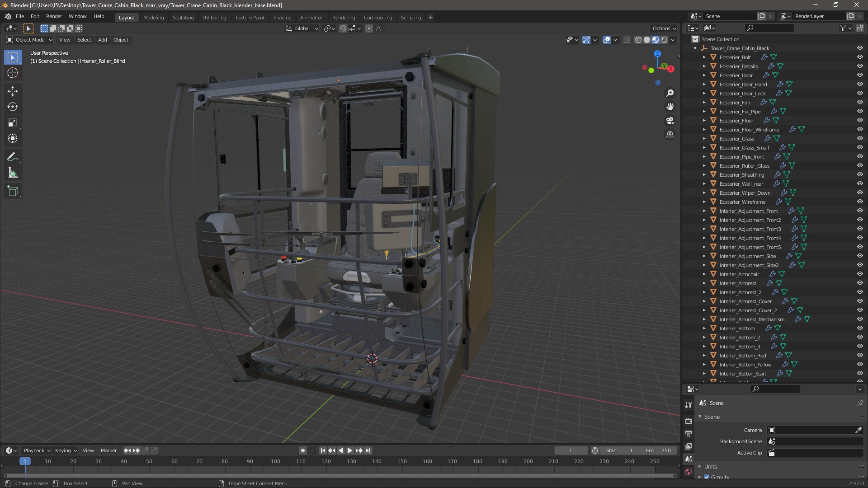Image resolution: width=868 pixels, height=488 pixels.
Task: Click the Options button
Action: (x=664, y=28)
